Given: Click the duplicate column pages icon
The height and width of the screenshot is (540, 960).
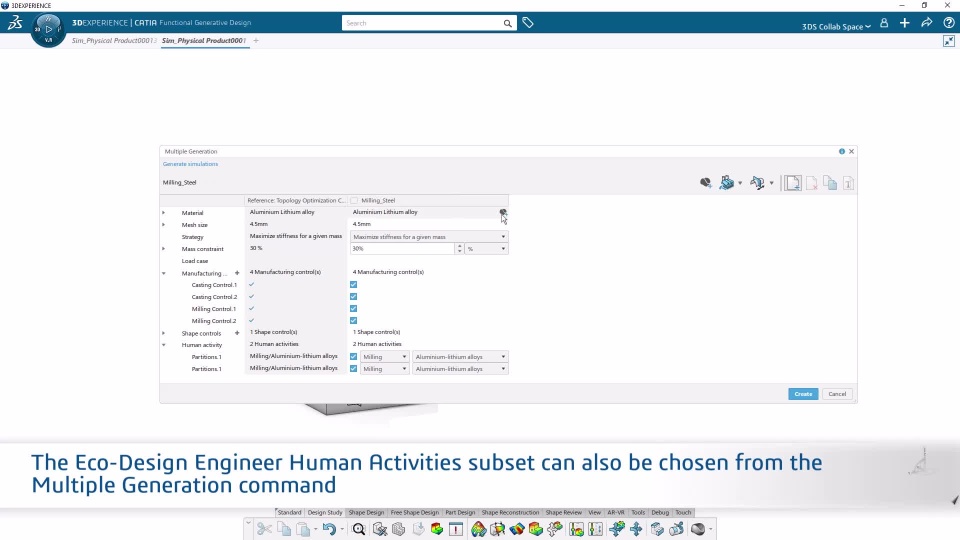Looking at the screenshot, I should [830, 183].
